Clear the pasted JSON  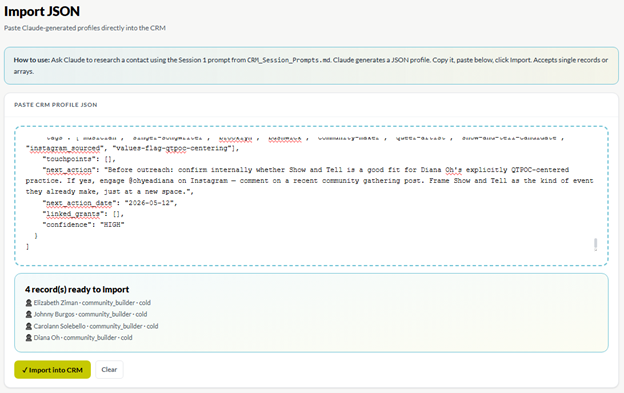[109, 370]
